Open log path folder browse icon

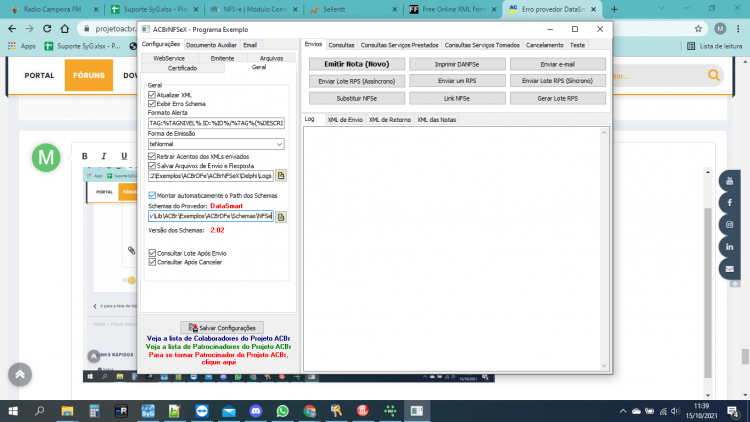coord(281,176)
